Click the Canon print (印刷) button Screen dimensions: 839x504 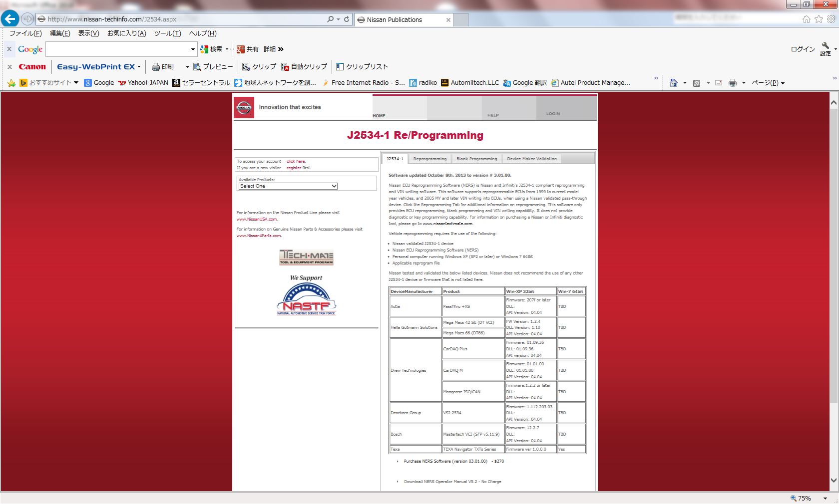pyautogui.click(x=163, y=66)
